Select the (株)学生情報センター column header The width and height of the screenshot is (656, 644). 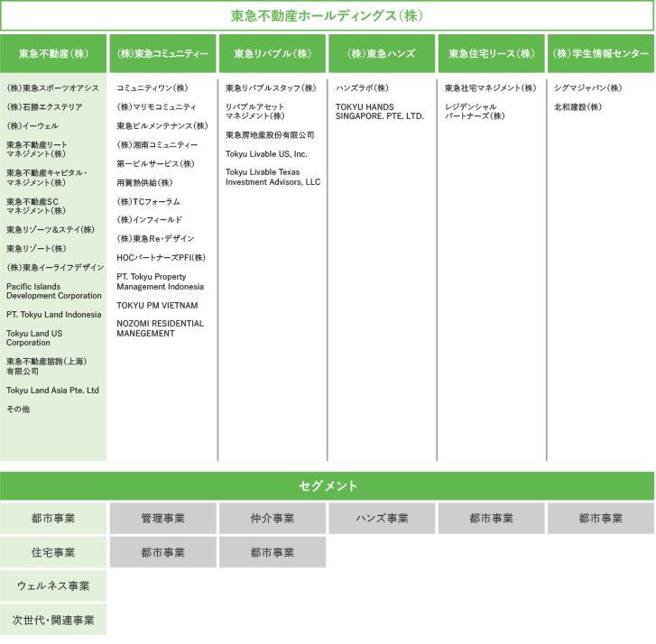pos(601,53)
